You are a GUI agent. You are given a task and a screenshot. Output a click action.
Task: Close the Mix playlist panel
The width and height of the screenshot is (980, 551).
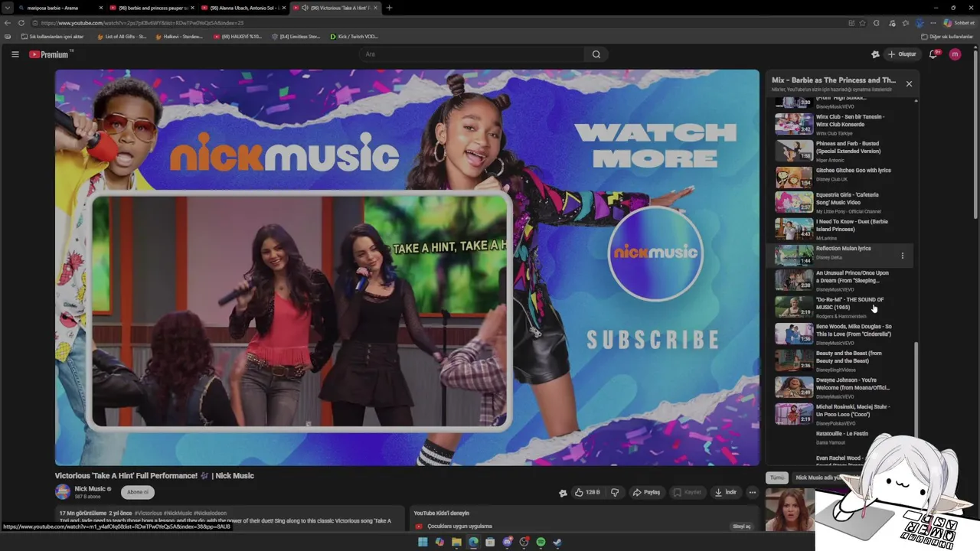[x=909, y=83]
